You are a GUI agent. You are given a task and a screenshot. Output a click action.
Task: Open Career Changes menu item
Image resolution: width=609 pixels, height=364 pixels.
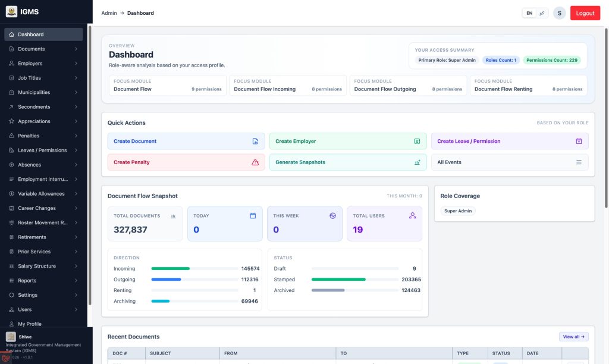(x=43, y=208)
